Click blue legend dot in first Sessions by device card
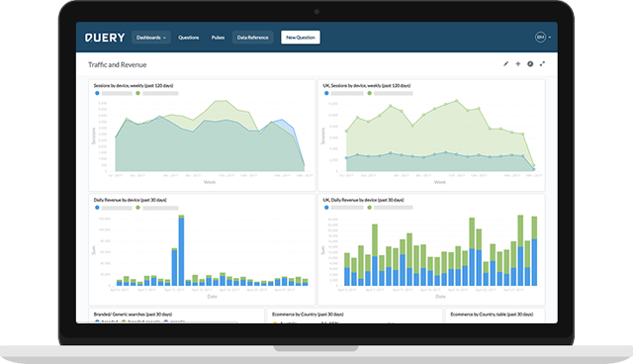The height and width of the screenshot is (364, 633). (x=97, y=93)
